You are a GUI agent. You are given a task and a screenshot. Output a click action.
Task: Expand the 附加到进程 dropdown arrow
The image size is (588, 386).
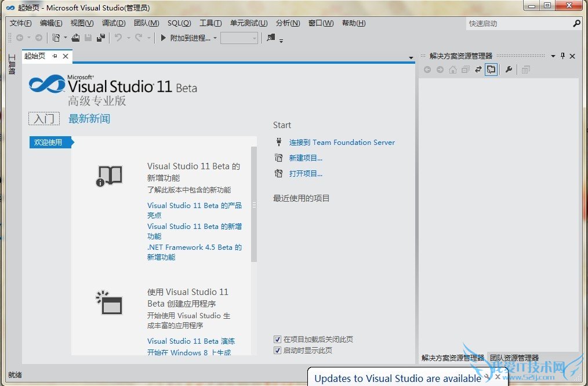pos(215,38)
